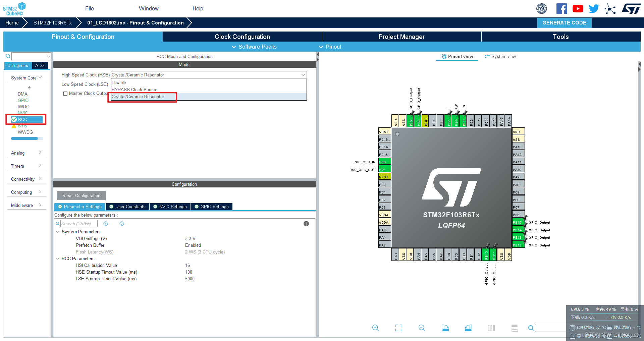Expand the Connectivity category
The height and width of the screenshot is (341, 644).
pos(27,179)
